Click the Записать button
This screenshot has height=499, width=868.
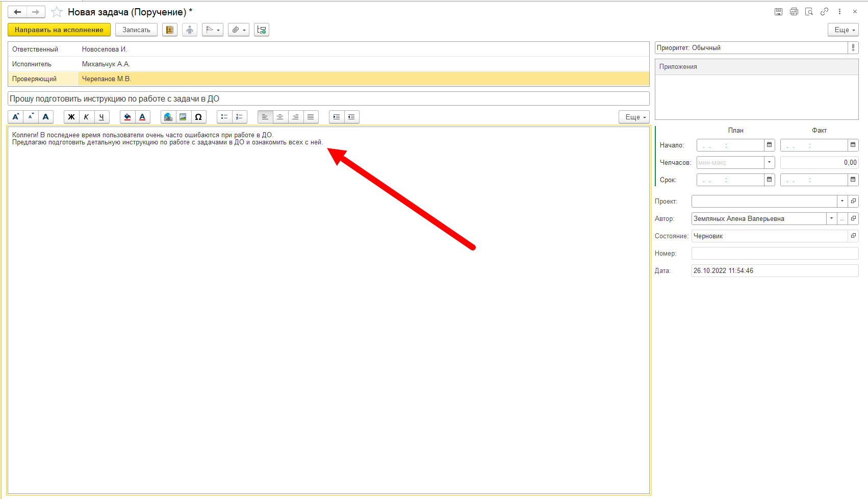coord(136,30)
